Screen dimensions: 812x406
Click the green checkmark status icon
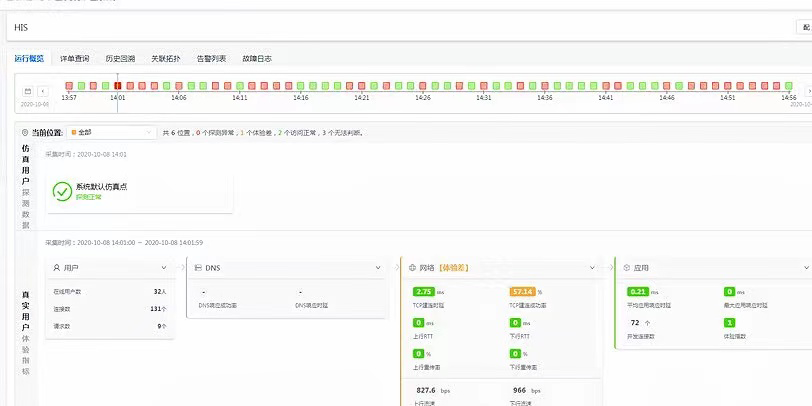coord(62,190)
